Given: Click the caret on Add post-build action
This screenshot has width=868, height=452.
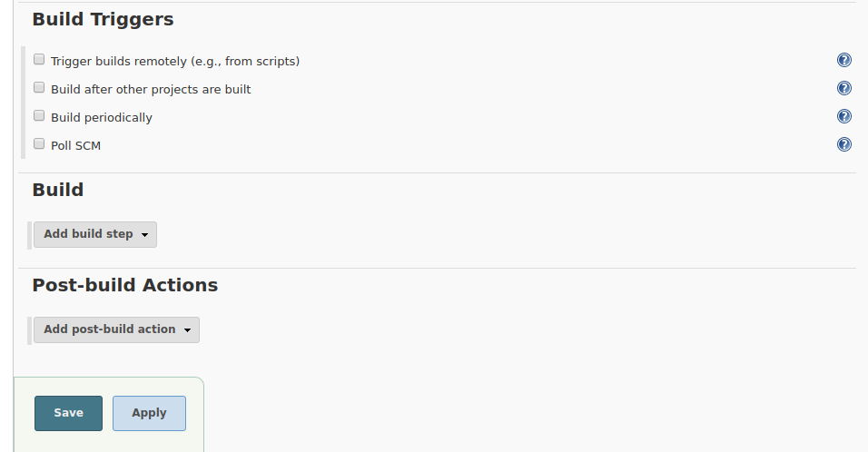Looking at the screenshot, I should (x=187, y=330).
